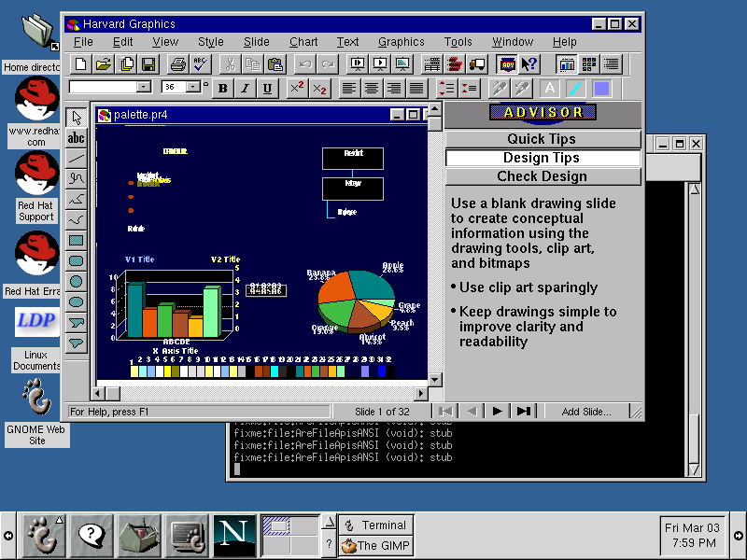
Task: Toggle Italic formatting
Action: click(x=245, y=89)
